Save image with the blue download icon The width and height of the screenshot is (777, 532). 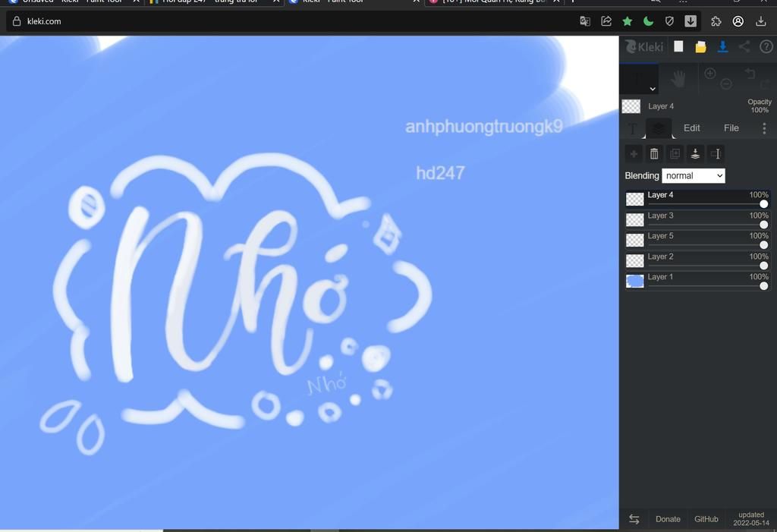click(722, 46)
